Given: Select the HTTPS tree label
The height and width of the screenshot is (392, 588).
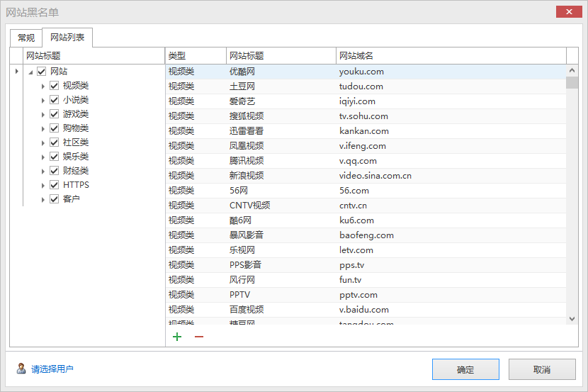Looking at the screenshot, I should 76,185.
